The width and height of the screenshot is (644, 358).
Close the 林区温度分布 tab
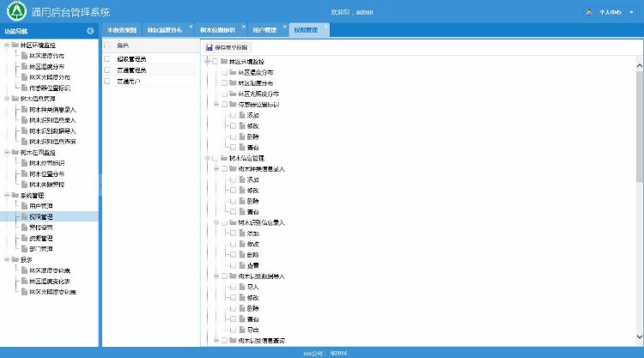point(191,27)
